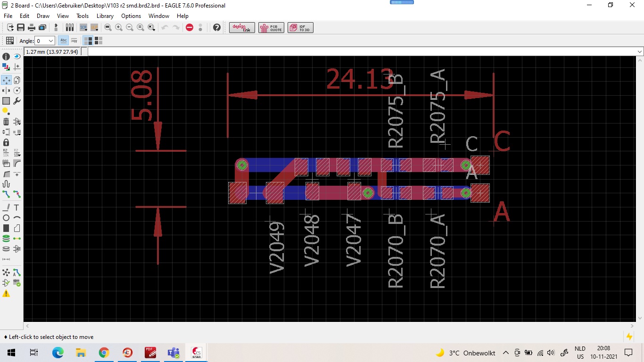The height and width of the screenshot is (362, 644).
Task: Expand the command line history dropdown
Action: point(640,51)
